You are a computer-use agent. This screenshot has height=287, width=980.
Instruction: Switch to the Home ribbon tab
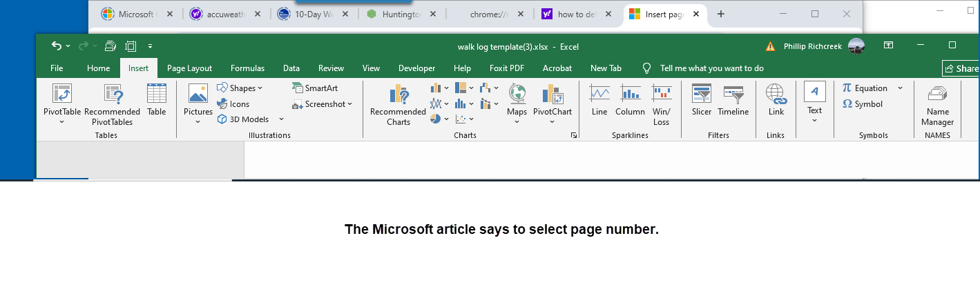(98, 68)
